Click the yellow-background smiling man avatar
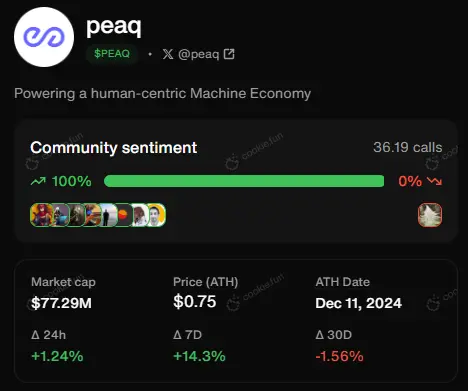 point(156,215)
